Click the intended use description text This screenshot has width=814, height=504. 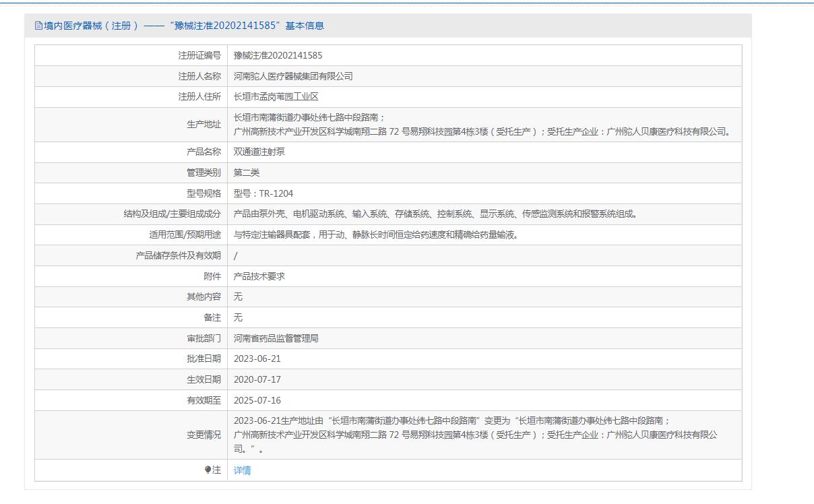click(x=375, y=235)
